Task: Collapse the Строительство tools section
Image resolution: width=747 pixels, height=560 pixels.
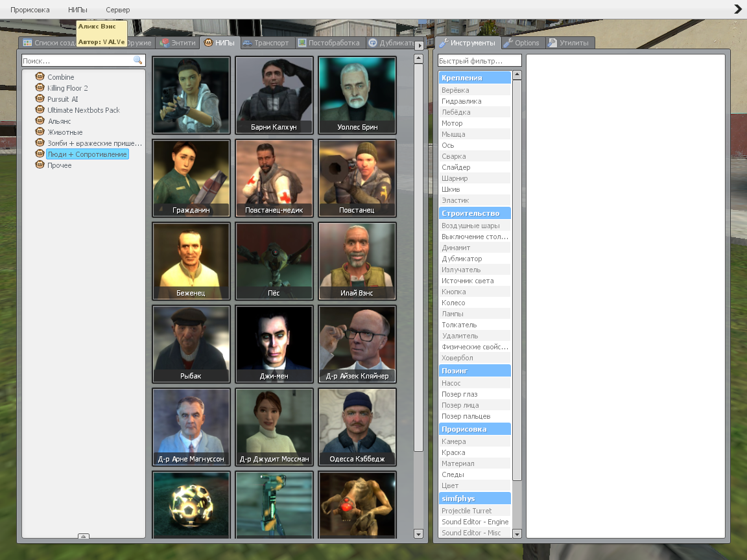Action: (475, 213)
